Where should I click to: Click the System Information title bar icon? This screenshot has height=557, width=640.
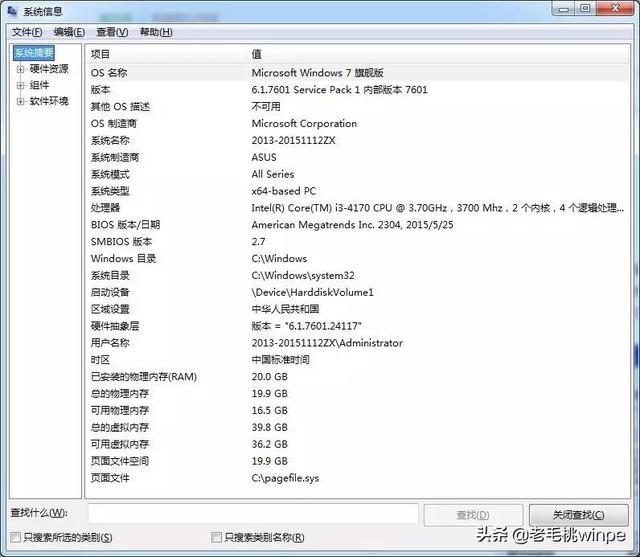12,10
